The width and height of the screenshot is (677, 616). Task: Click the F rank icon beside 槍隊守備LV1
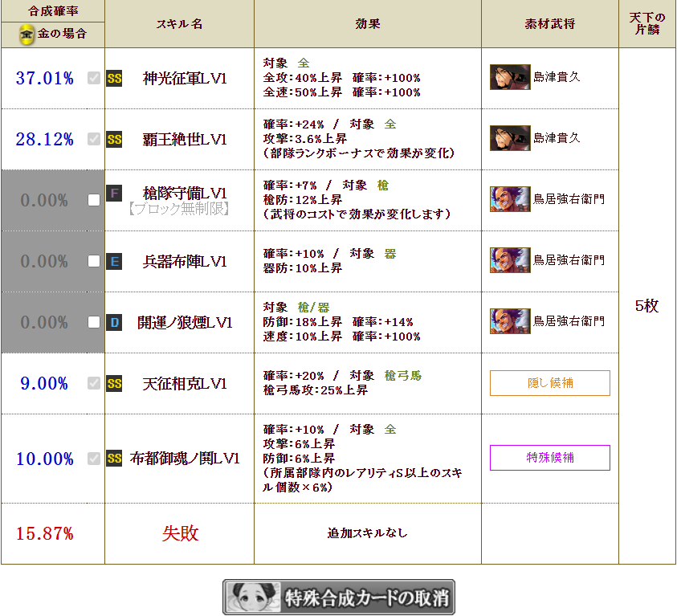[114, 193]
